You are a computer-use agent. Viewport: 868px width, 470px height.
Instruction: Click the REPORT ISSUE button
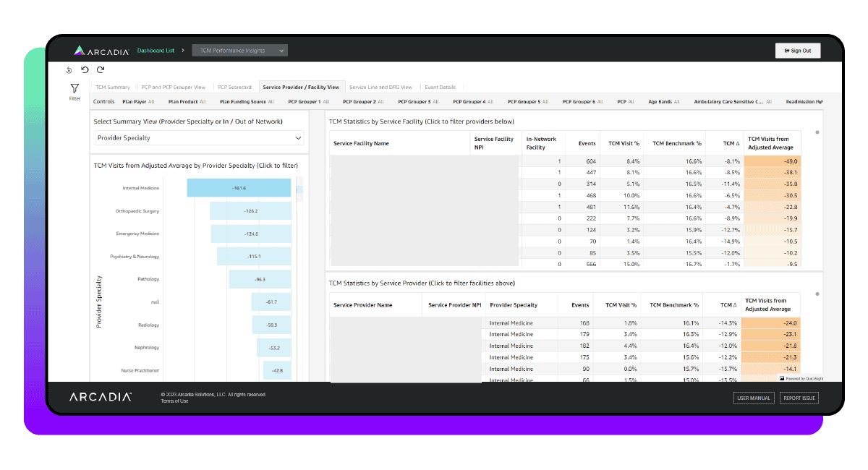tap(799, 398)
